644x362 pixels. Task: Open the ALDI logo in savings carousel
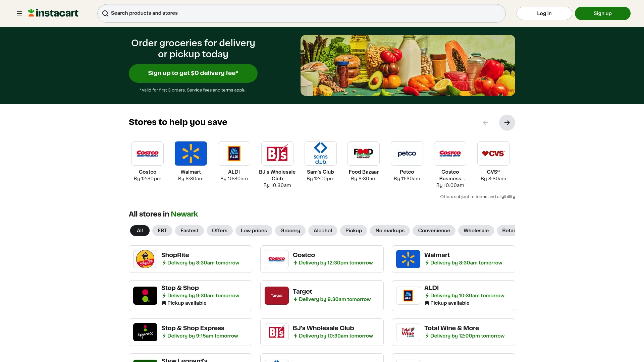point(234,154)
